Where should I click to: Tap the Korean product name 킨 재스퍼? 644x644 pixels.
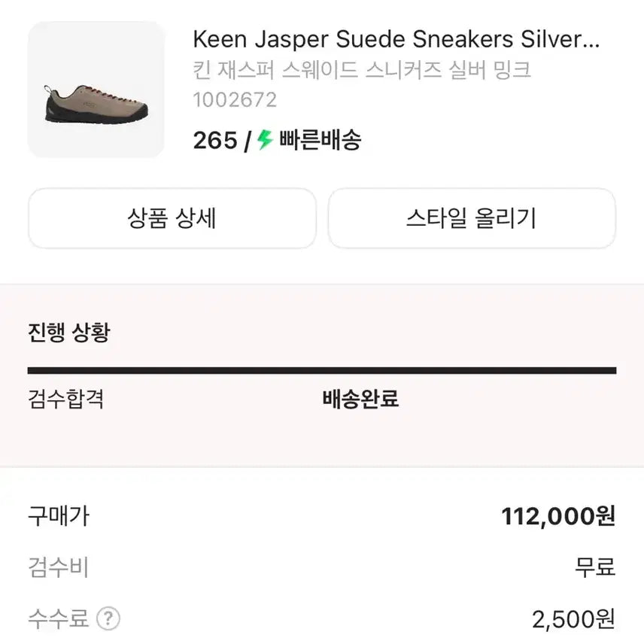[x=362, y=70]
